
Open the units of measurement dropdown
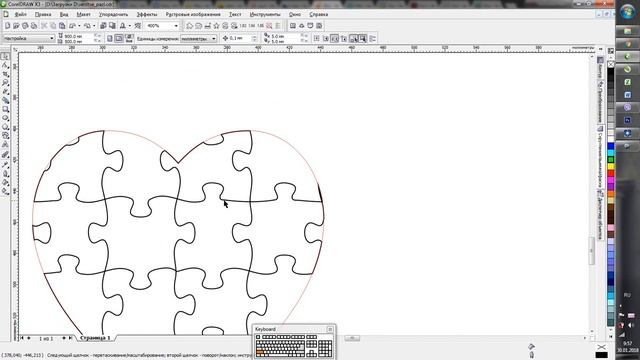pyautogui.click(x=213, y=38)
